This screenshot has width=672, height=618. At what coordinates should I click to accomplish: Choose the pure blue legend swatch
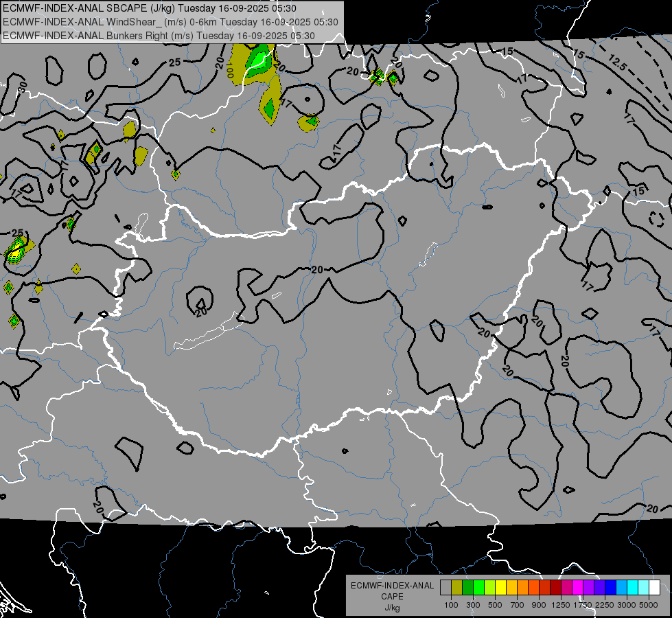point(611,588)
